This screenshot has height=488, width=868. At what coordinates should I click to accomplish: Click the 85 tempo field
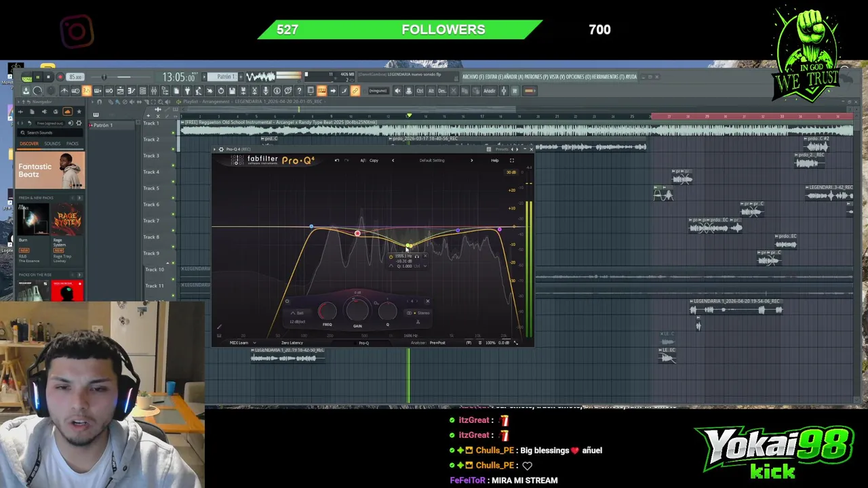pyautogui.click(x=75, y=77)
